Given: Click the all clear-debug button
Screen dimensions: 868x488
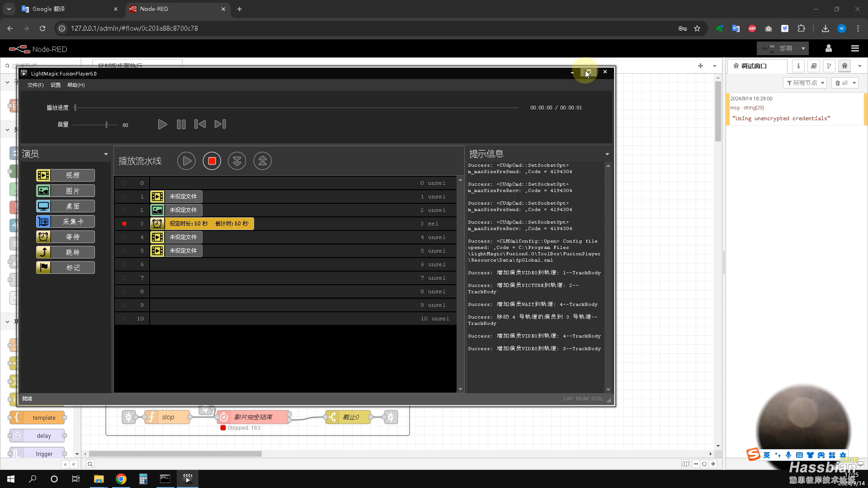Looking at the screenshot, I should pos(841,83).
